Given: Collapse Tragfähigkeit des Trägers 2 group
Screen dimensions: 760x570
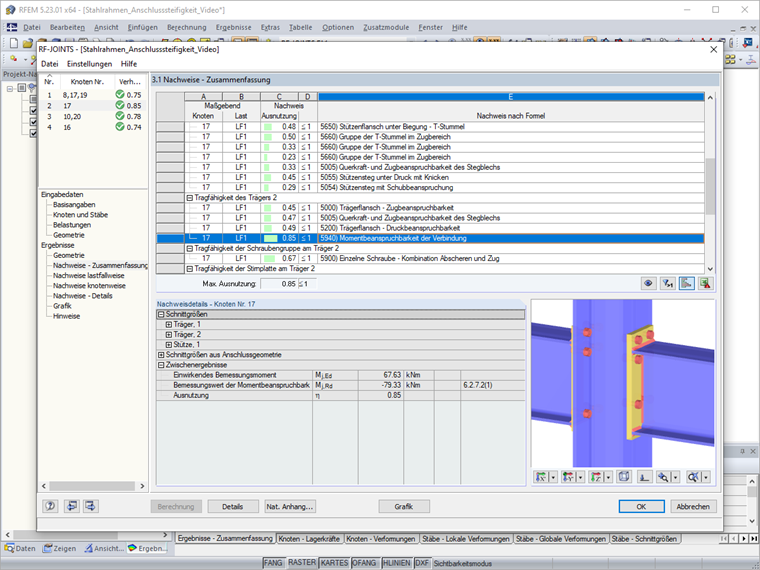Looking at the screenshot, I should coord(190,198).
